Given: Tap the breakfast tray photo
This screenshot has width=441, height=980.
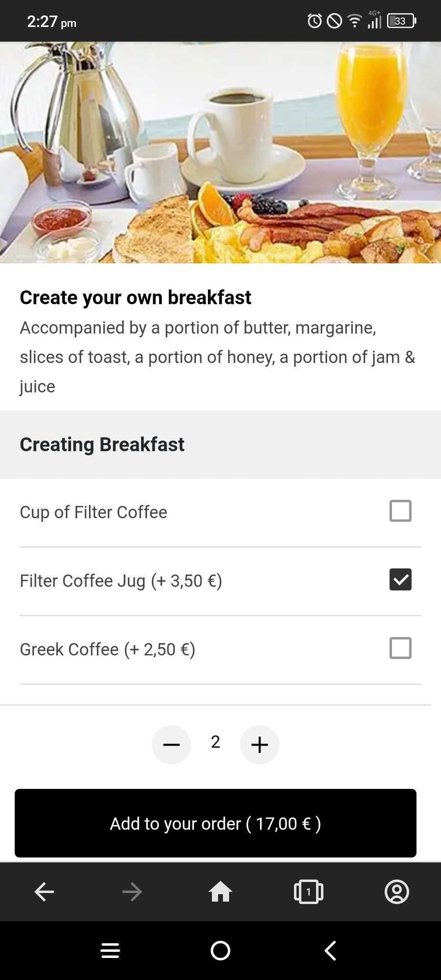Looking at the screenshot, I should tap(220, 152).
